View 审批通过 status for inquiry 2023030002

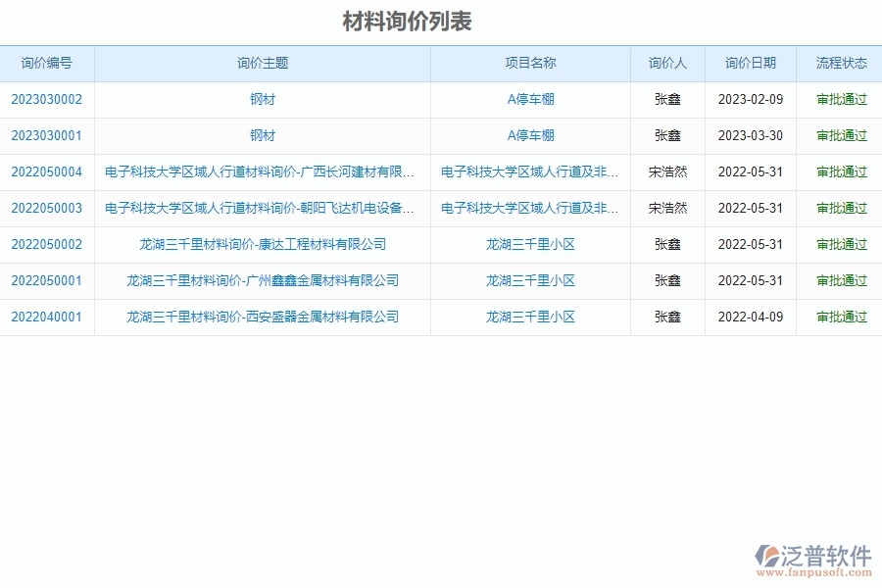[840, 99]
